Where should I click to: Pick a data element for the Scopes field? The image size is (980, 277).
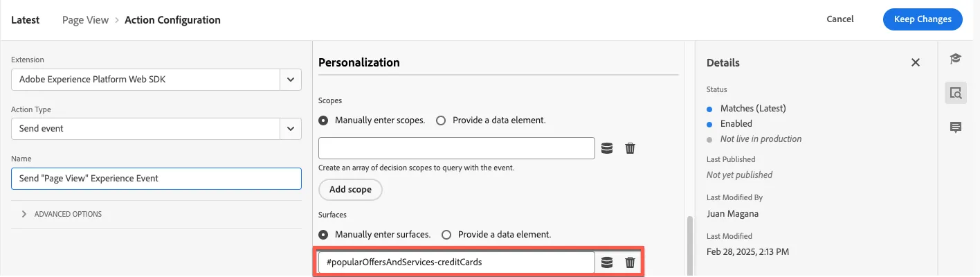coord(607,148)
